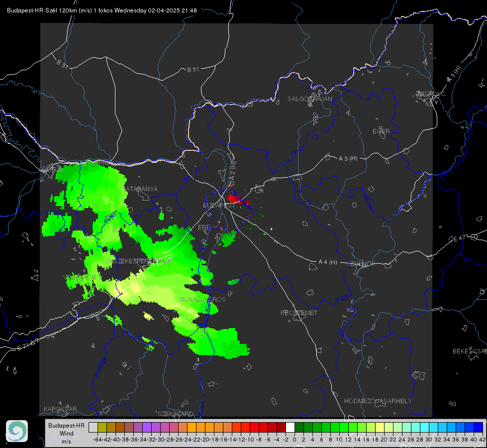
Task: Click the blue Heves county label
Action: pos(368,202)
